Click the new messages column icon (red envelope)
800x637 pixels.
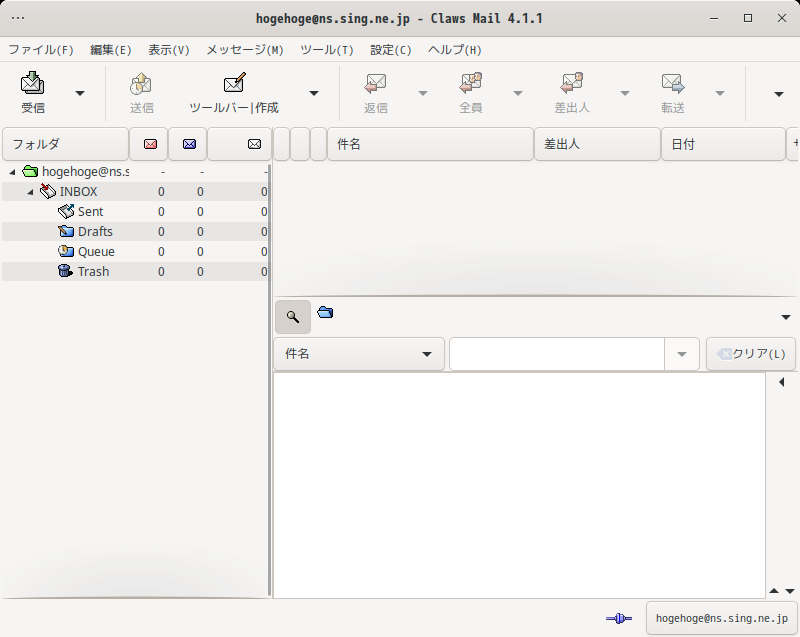coord(150,144)
